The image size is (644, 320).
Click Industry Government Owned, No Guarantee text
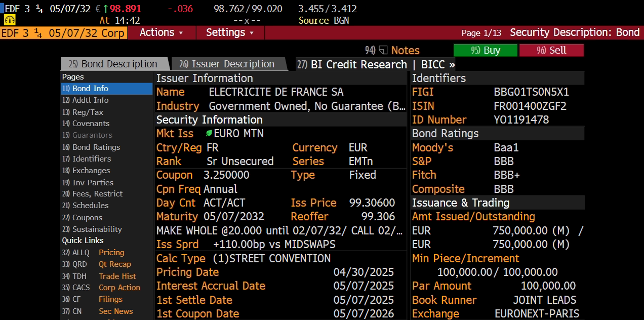[x=307, y=106]
